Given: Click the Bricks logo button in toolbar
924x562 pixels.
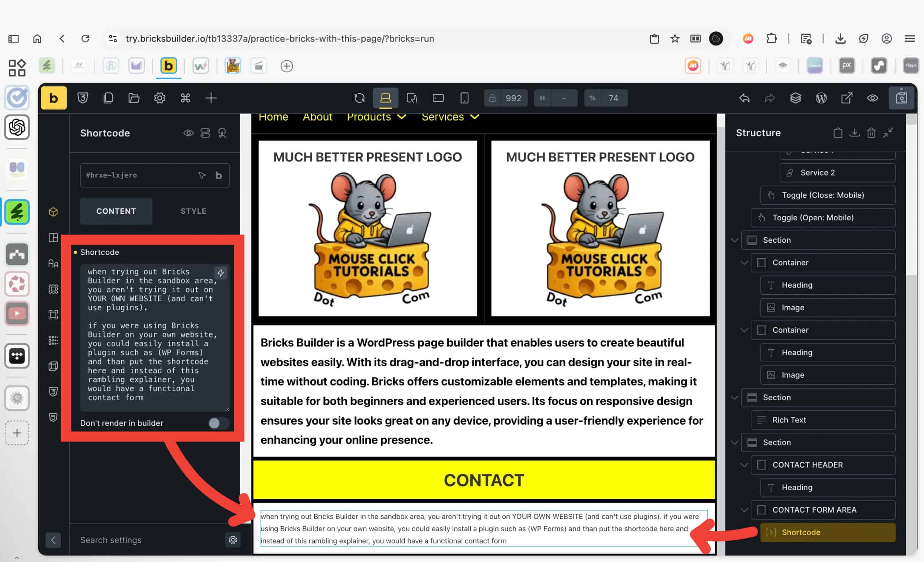Looking at the screenshot, I should coord(54,98).
